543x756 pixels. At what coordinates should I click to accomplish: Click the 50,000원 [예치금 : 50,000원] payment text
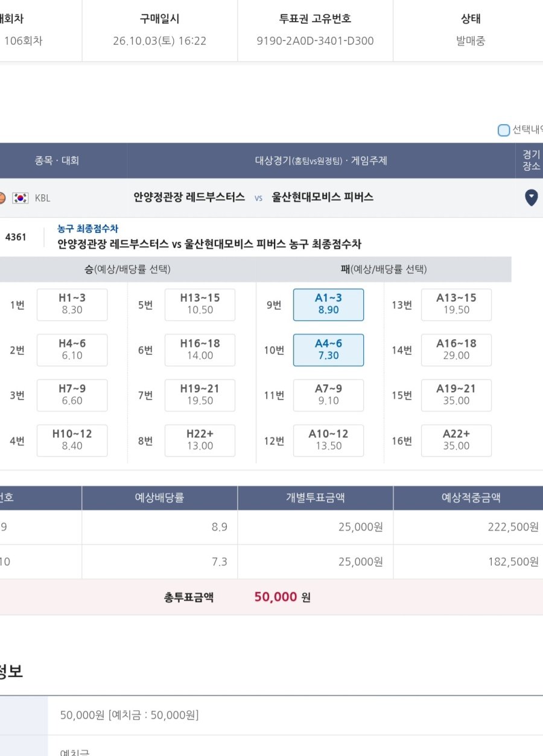pos(129,716)
